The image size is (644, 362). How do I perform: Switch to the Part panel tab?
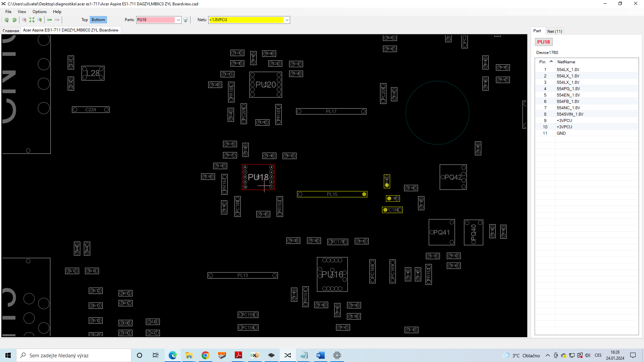pos(537,31)
